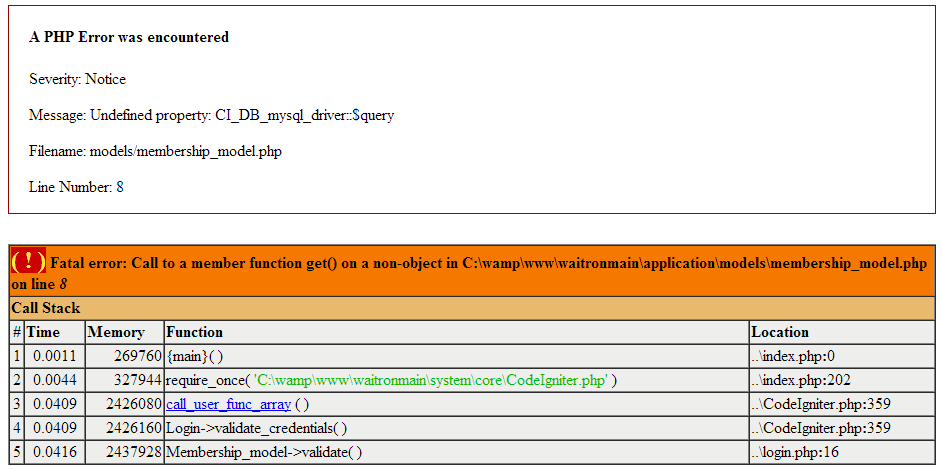
Task: Click the Function column header
Action: 194,332
